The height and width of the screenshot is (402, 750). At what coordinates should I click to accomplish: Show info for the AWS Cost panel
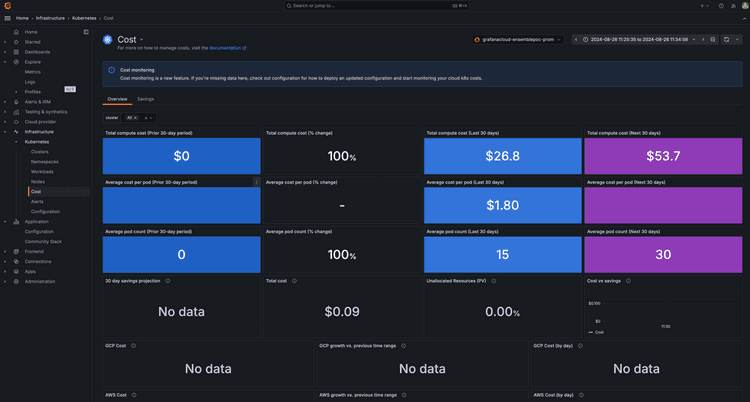coord(134,395)
